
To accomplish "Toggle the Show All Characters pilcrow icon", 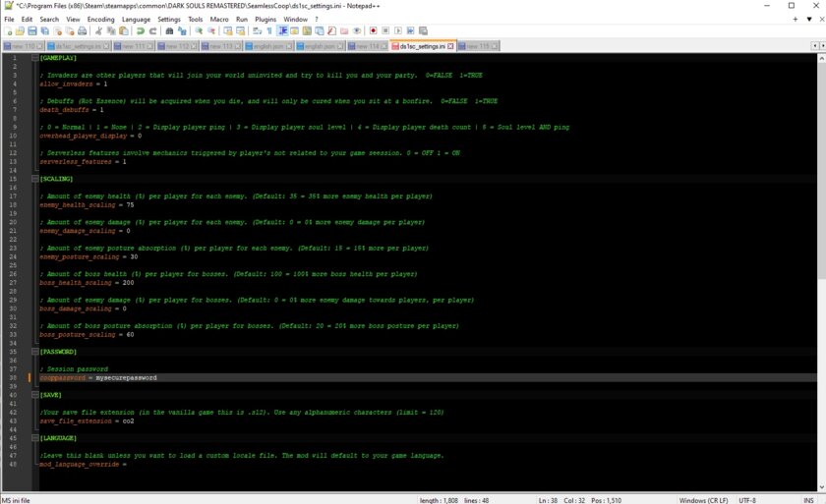I will click(x=269, y=31).
